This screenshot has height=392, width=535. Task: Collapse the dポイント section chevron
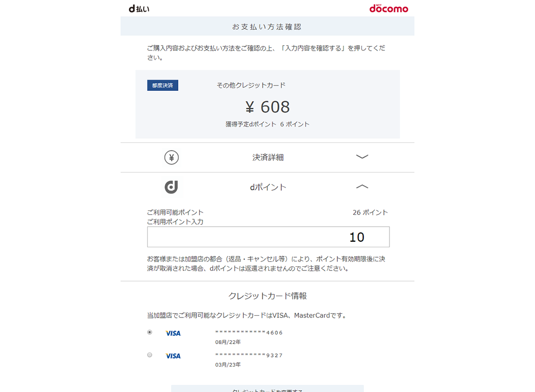[362, 187]
